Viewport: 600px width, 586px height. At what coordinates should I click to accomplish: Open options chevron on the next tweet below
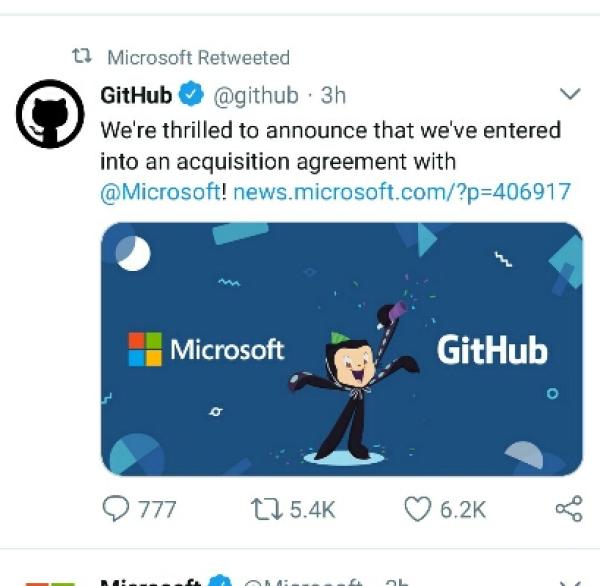[569, 580]
